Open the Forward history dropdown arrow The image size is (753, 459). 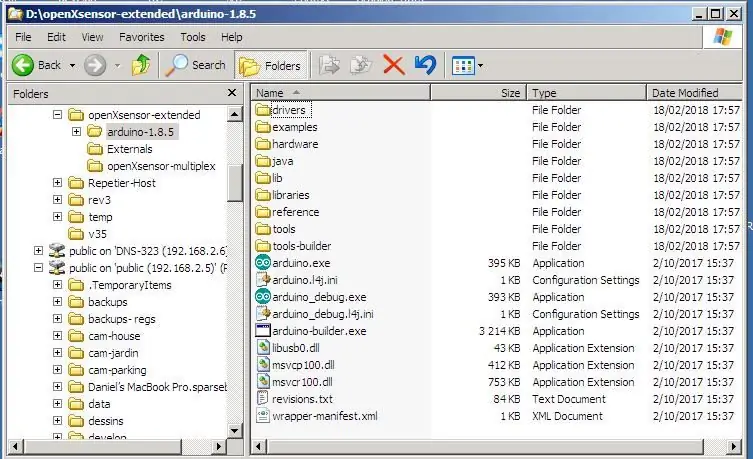tap(118, 65)
